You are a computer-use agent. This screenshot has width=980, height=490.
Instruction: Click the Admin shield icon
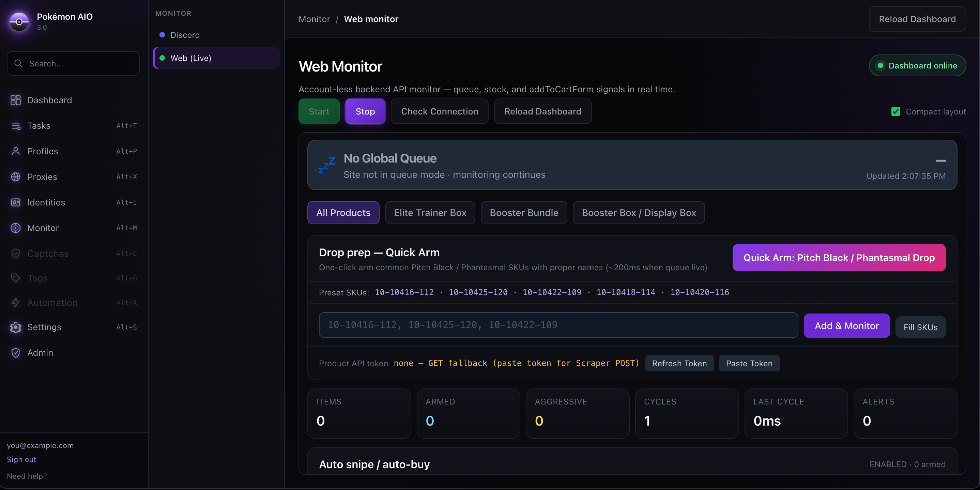pyautogui.click(x=16, y=352)
